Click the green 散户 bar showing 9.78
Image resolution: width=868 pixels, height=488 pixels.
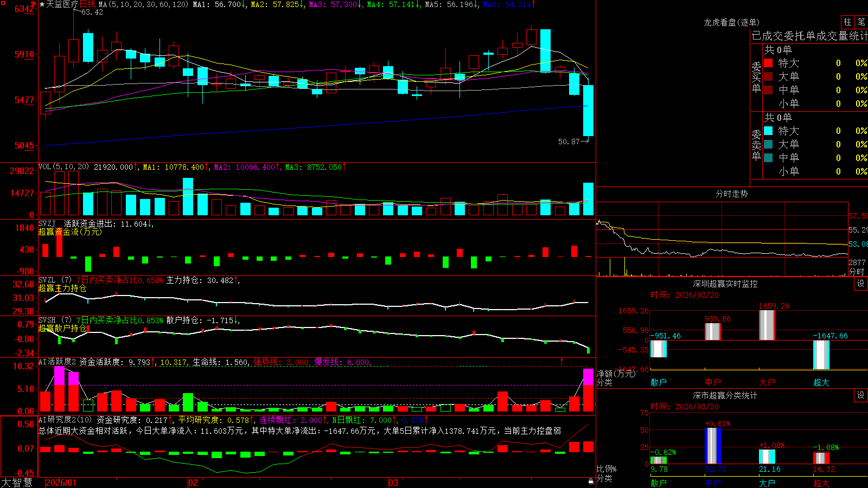(x=659, y=460)
